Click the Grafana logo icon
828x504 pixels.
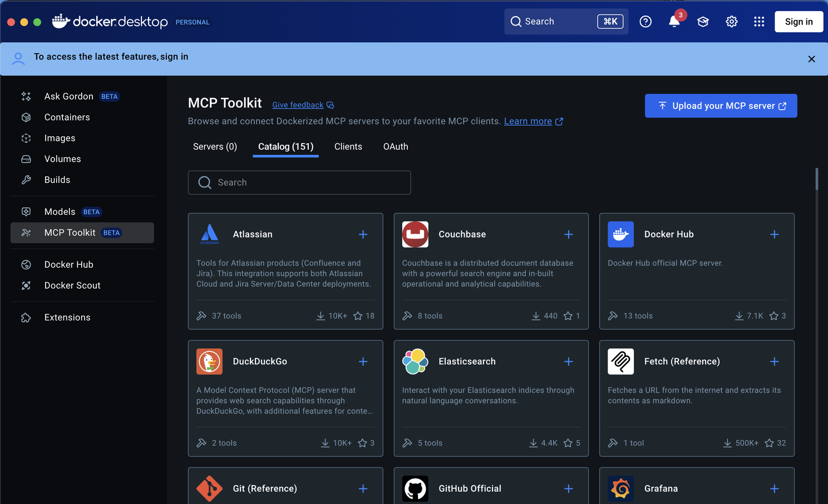point(621,488)
